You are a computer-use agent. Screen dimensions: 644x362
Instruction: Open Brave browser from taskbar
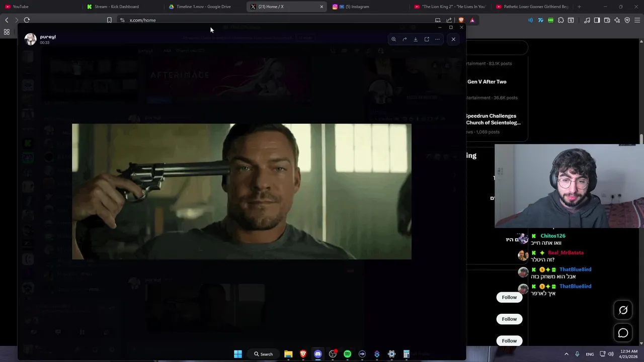pyautogui.click(x=303, y=354)
